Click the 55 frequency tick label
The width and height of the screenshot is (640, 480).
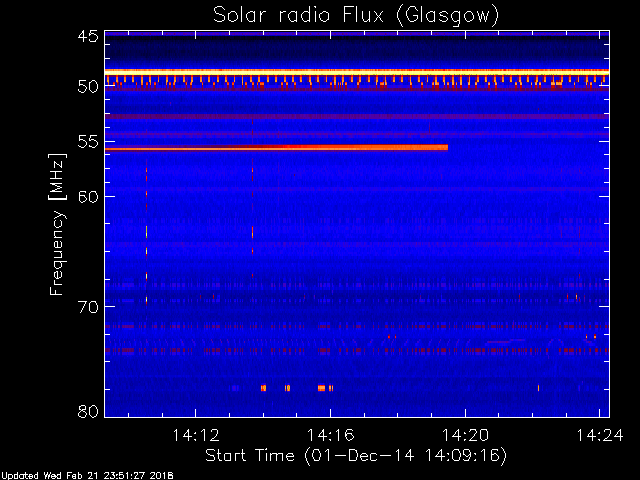(88, 142)
